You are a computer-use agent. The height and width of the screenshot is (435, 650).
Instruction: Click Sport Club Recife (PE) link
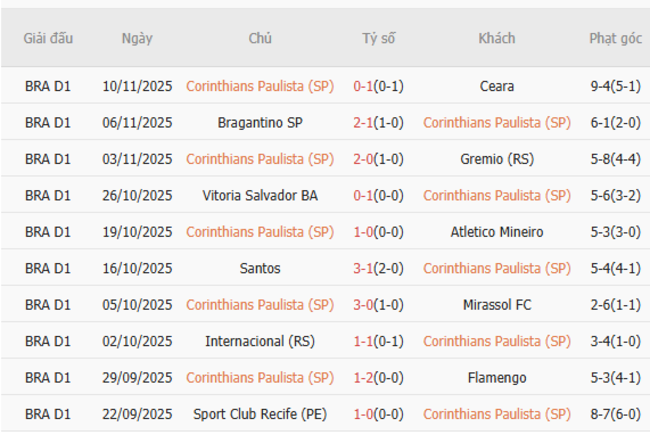tap(260, 413)
